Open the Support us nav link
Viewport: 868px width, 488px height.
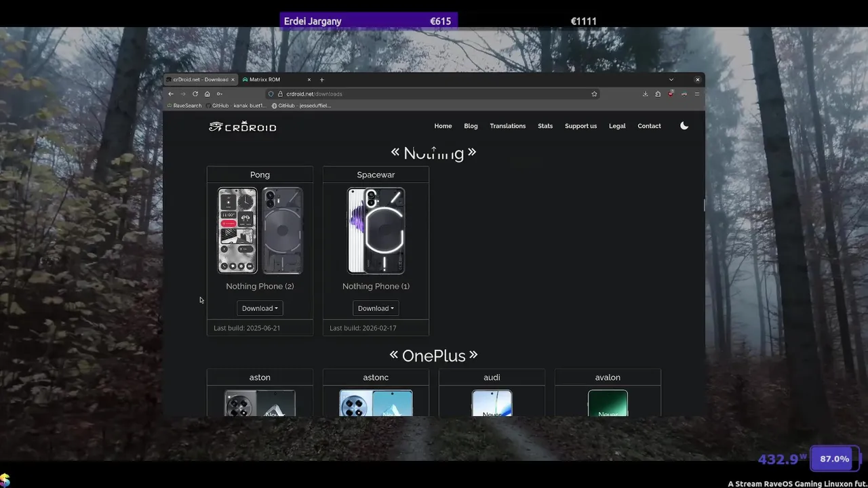[x=580, y=126]
